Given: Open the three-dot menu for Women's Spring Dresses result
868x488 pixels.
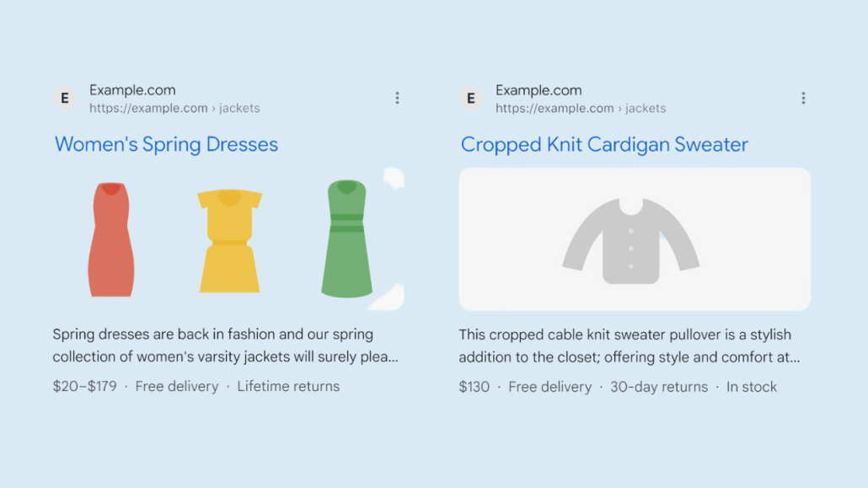Looking at the screenshot, I should pyautogui.click(x=397, y=98).
